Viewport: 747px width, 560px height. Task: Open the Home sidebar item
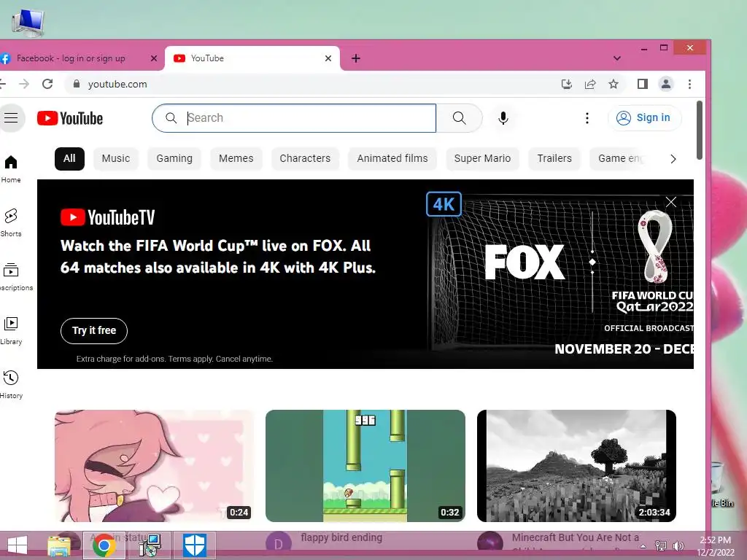click(11, 169)
